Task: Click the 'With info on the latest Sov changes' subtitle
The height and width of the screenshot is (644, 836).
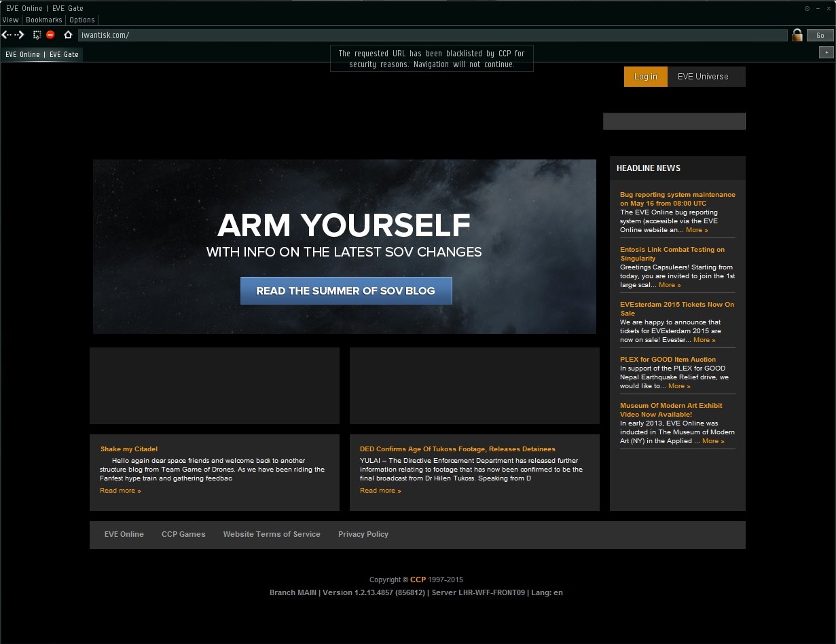Action: [344, 252]
